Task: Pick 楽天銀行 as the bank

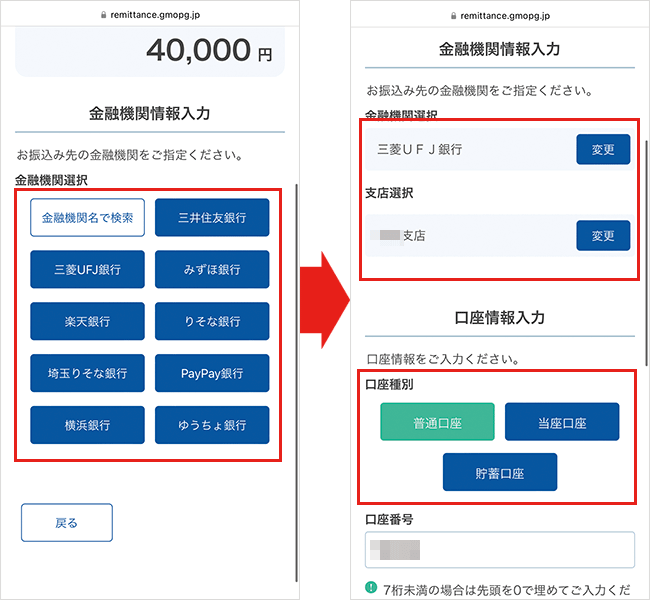Action: [87, 321]
